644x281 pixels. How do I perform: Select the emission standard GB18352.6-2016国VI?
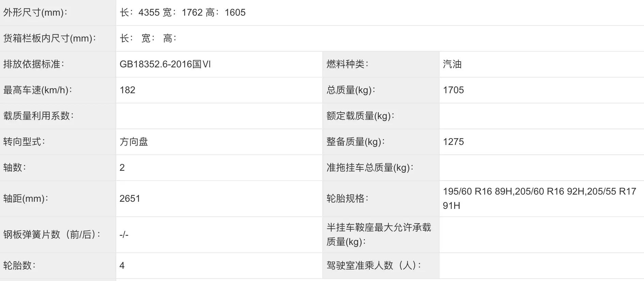[x=165, y=64]
